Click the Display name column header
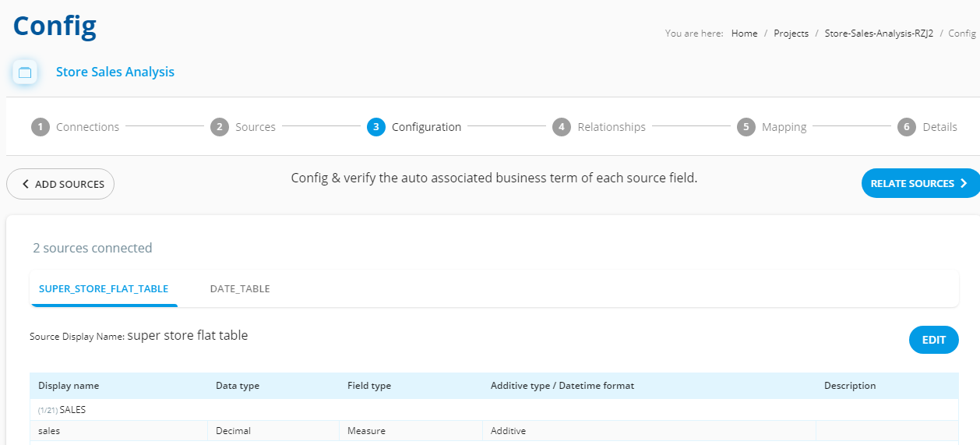980x445 pixels. [69, 386]
